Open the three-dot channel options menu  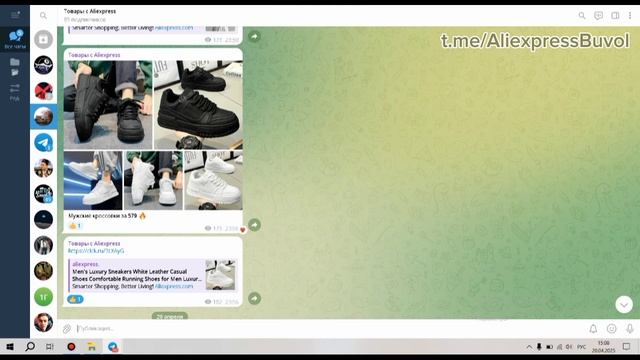[x=630, y=16]
